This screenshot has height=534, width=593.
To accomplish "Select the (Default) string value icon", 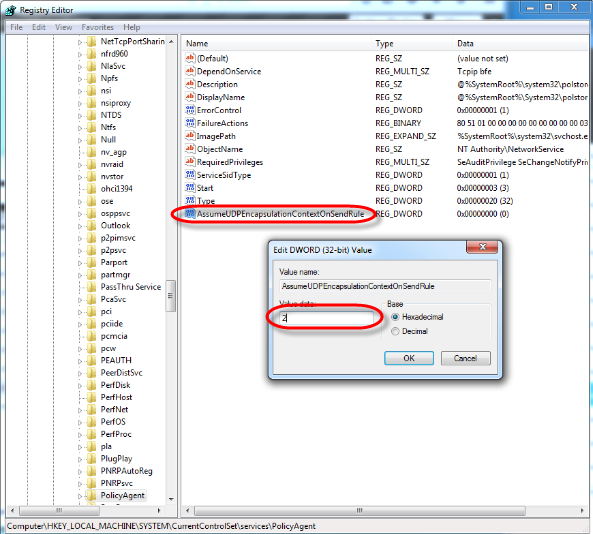I will 190,58.
